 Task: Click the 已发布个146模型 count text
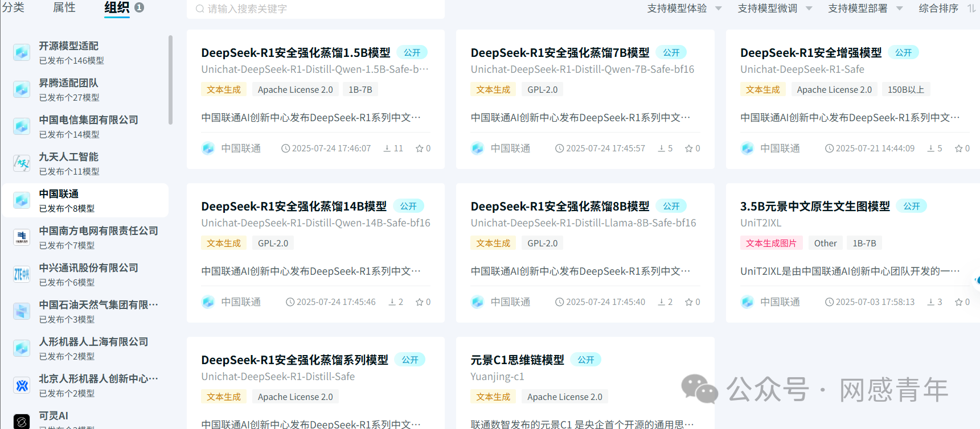[71, 61]
